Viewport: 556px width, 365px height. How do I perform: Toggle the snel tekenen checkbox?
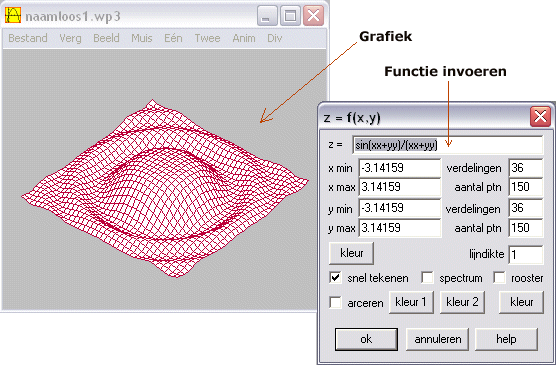coord(335,277)
